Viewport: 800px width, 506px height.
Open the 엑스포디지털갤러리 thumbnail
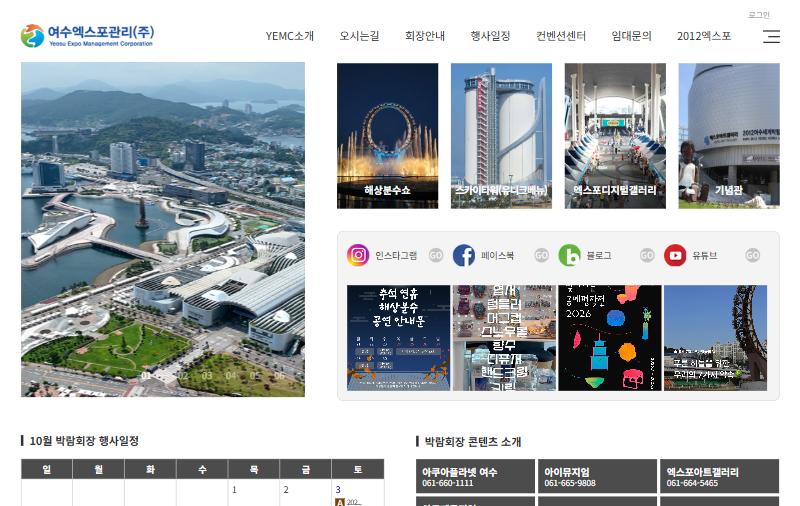point(615,136)
